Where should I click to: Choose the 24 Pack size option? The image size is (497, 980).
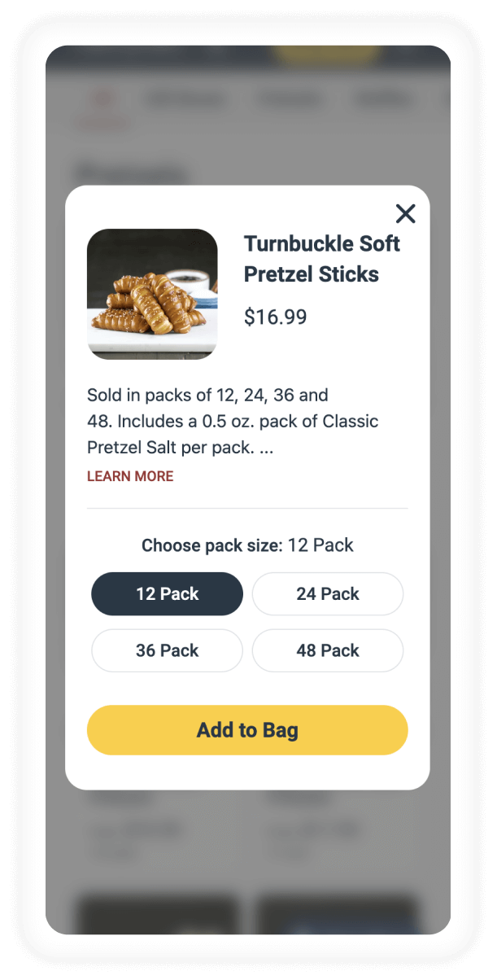328,594
